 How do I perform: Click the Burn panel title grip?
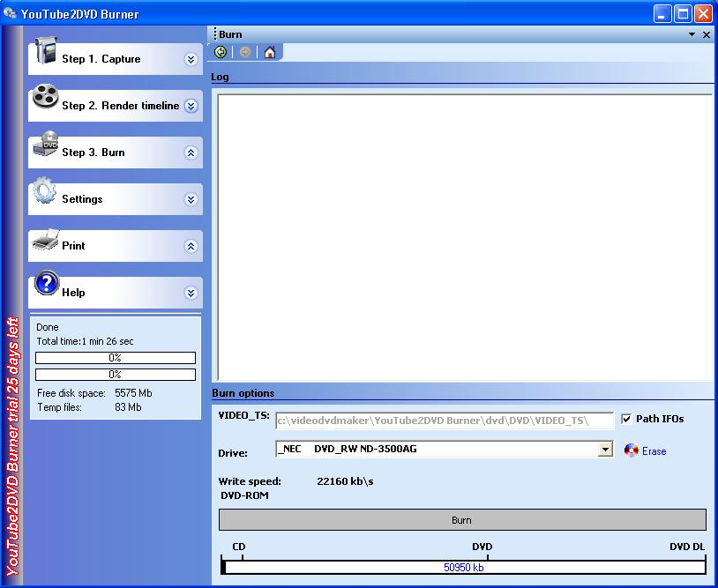pos(214,34)
